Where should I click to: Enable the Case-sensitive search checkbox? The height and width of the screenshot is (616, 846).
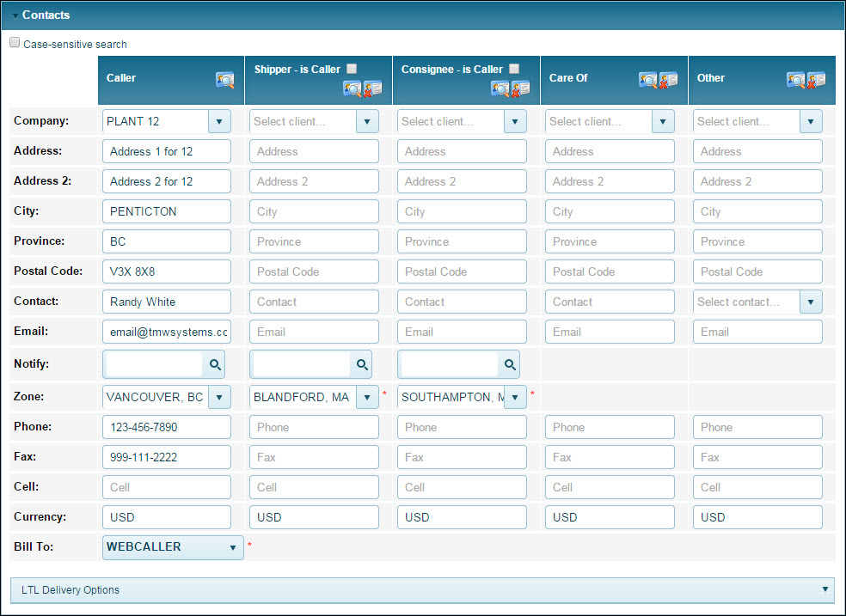point(15,43)
